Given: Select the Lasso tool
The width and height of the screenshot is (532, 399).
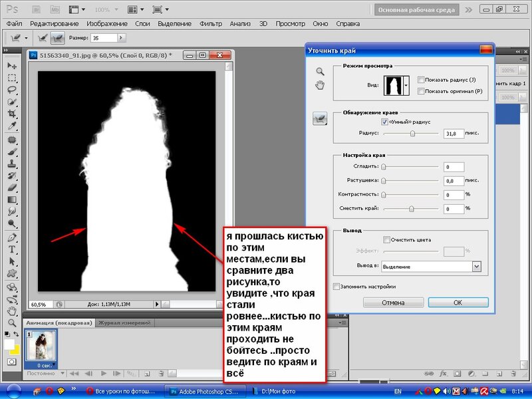Looking at the screenshot, I should click(12, 90).
